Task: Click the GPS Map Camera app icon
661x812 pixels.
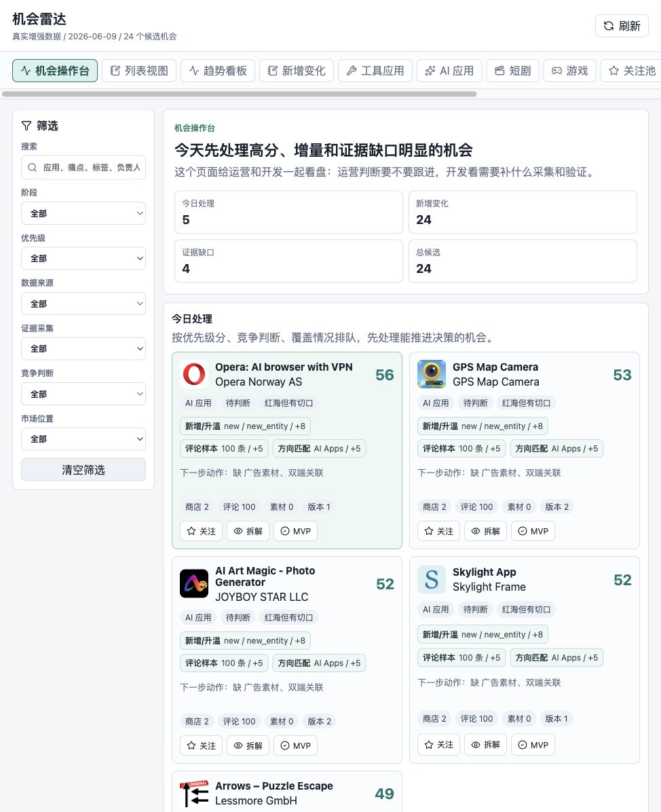Action: coord(432,374)
